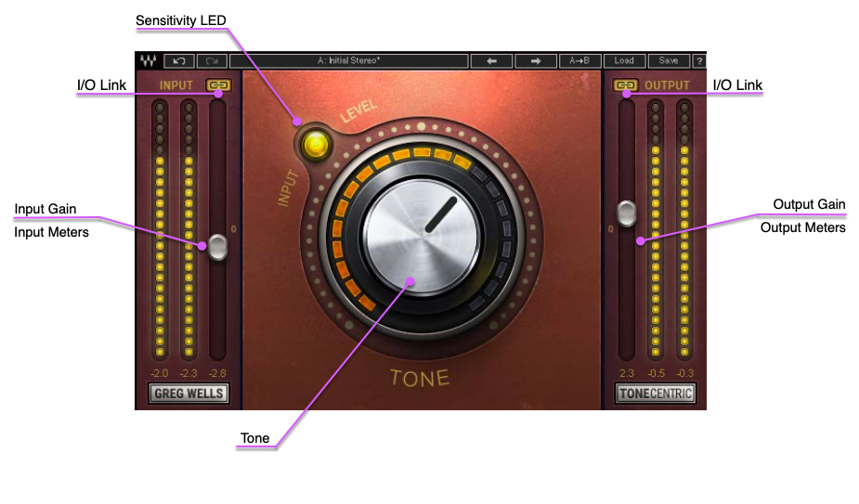Redo the last undone change
This screenshot has width=859, height=504.
coord(212,61)
